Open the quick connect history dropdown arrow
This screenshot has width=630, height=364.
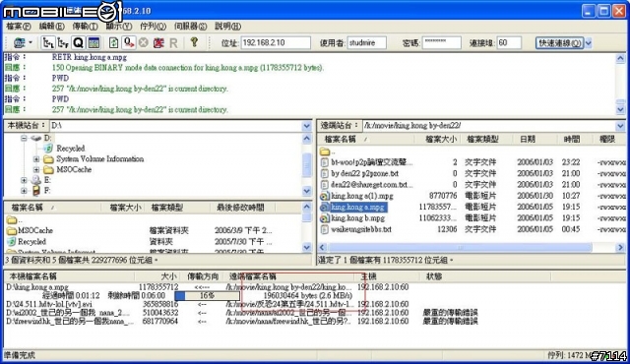coord(589,42)
